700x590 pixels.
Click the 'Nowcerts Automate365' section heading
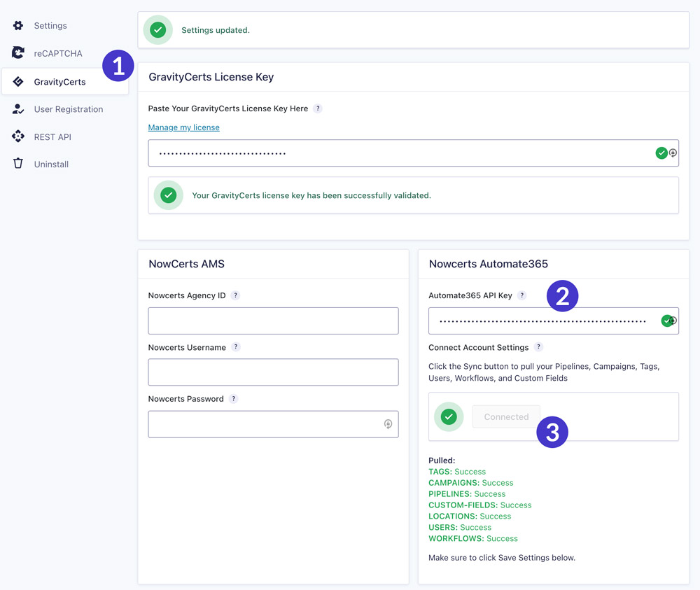tap(489, 264)
